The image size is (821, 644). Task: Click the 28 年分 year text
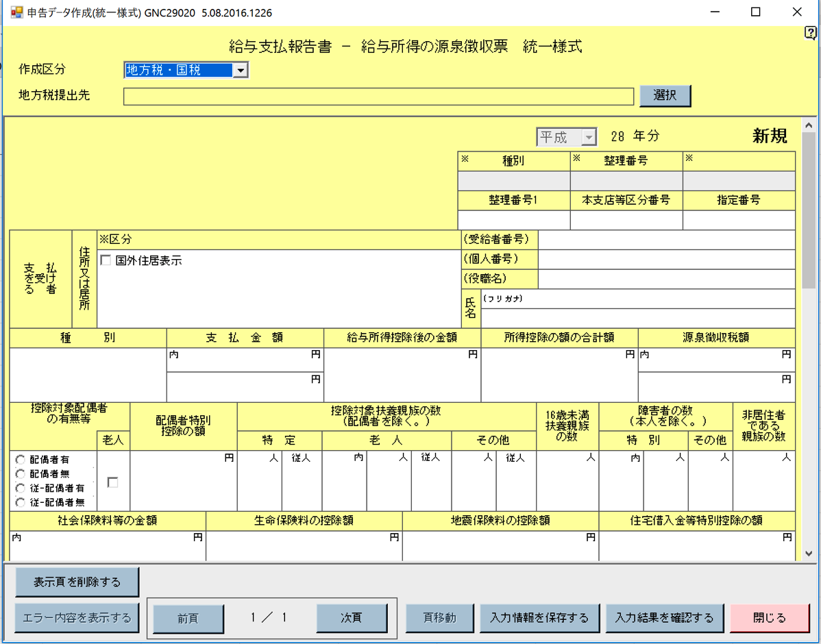pyautogui.click(x=635, y=136)
